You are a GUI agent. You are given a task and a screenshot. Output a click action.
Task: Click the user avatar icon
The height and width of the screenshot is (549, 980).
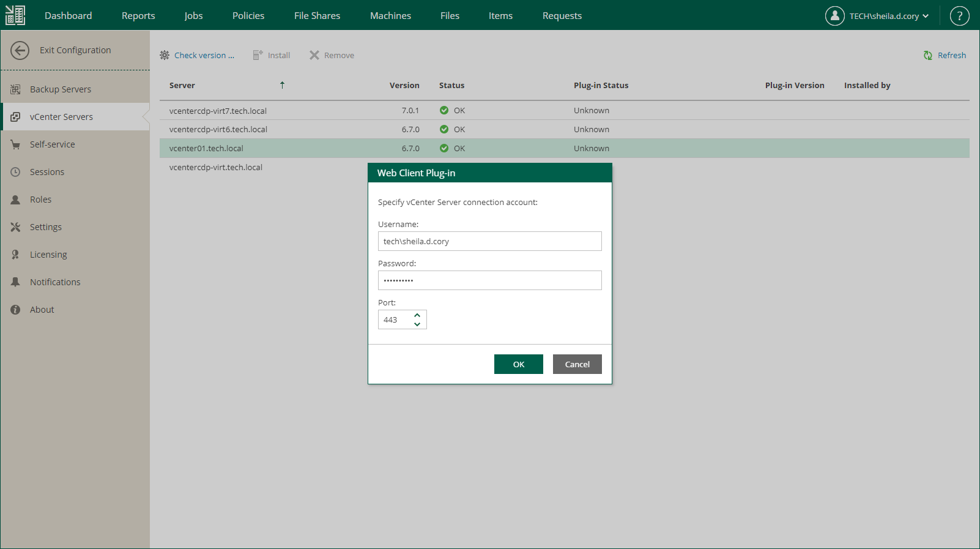835,16
